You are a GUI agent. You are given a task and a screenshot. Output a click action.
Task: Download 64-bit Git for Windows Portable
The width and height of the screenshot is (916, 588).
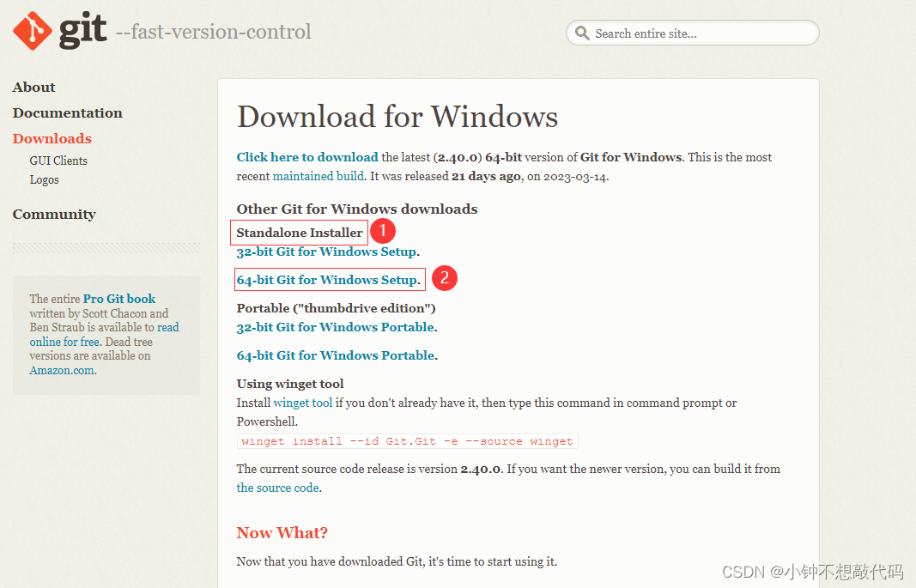(x=336, y=355)
